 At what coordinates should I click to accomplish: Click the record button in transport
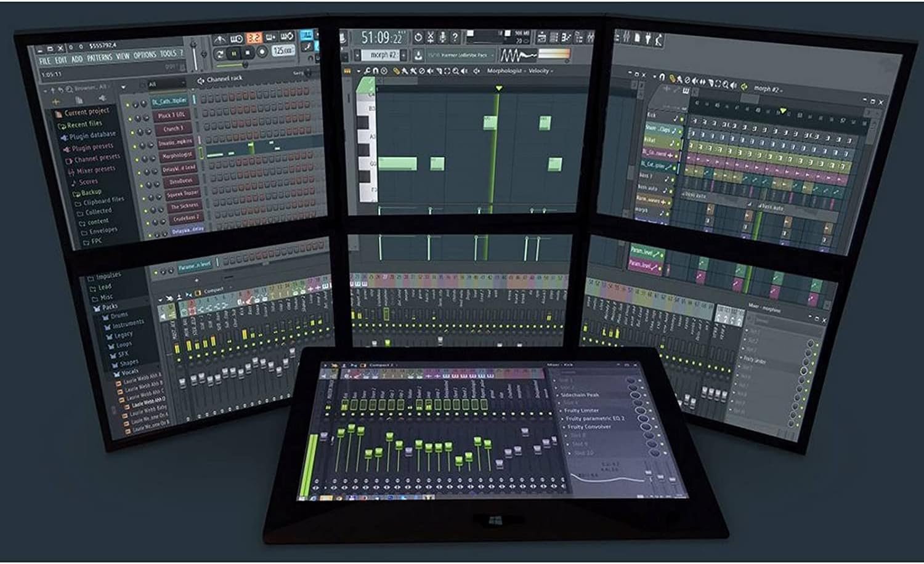[x=262, y=52]
